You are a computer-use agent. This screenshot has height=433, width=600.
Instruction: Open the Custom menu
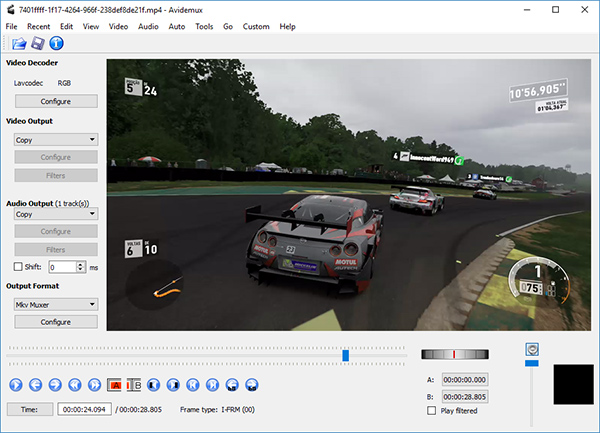tap(256, 26)
